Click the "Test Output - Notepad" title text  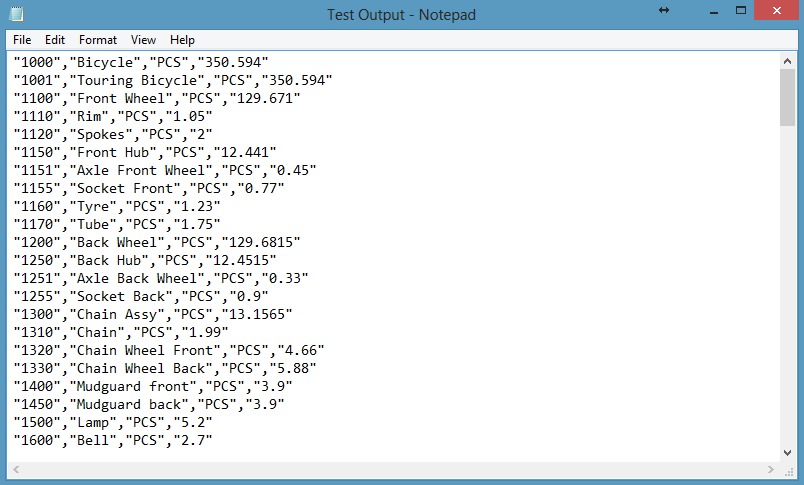(x=401, y=15)
